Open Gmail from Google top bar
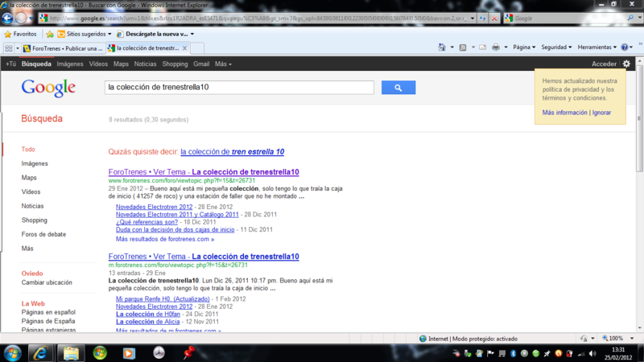The height and width of the screenshot is (362, 644). (201, 64)
